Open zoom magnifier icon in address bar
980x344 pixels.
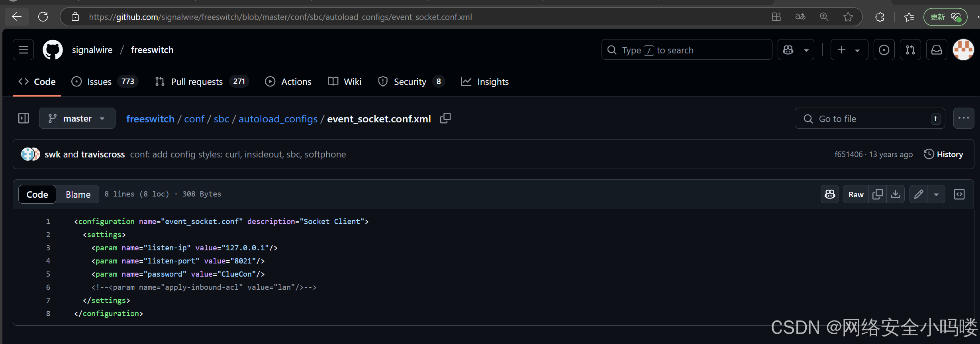pyautogui.click(x=824, y=17)
